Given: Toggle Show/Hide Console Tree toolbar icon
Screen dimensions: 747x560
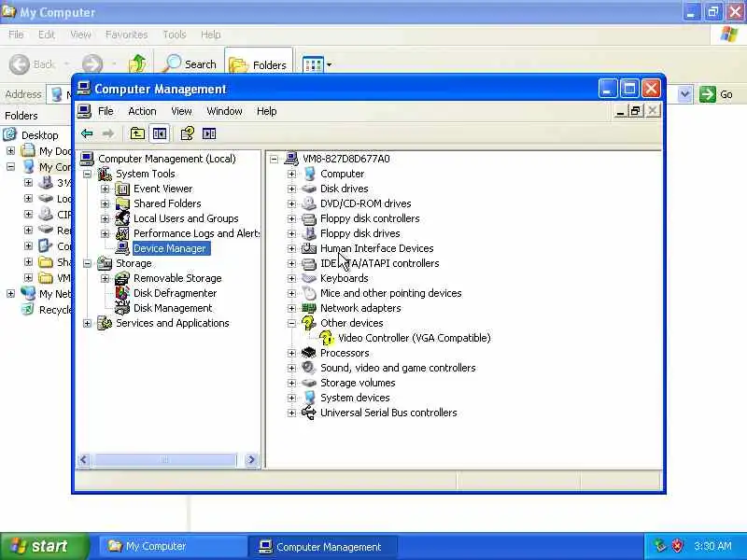Looking at the screenshot, I should tap(159, 133).
